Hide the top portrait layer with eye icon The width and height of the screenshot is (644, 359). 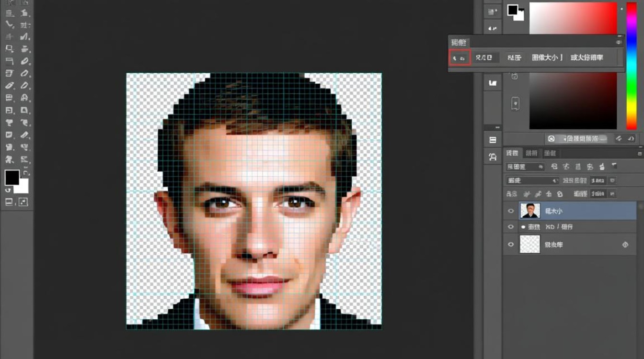click(x=511, y=211)
